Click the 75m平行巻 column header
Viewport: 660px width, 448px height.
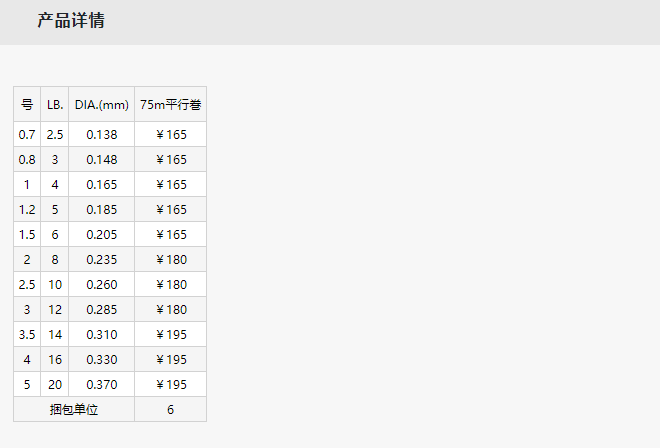171,104
